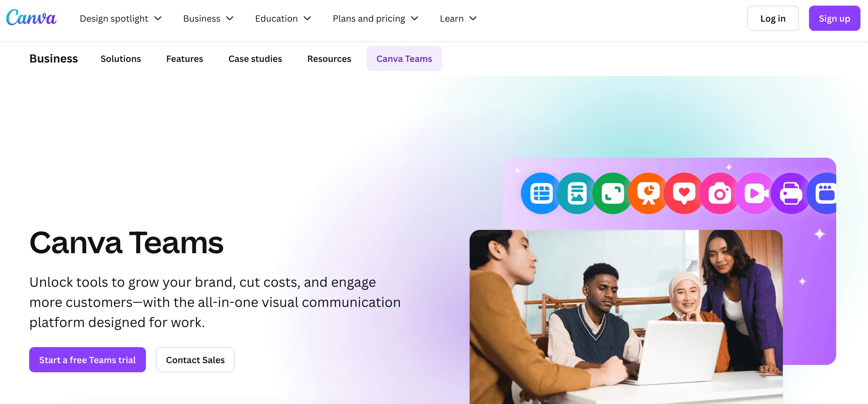Click the Contact Sales button

point(195,360)
